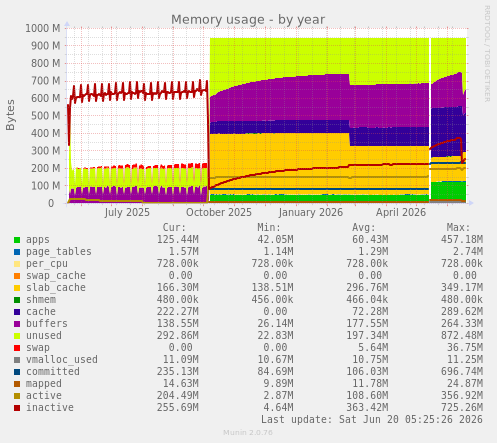Click the swap_cache orange legend swatch
The image size is (497, 443).
pos(17,276)
